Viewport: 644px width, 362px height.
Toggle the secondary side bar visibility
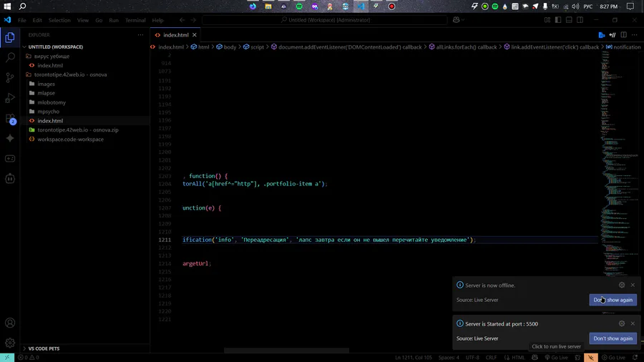(x=580, y=20)
